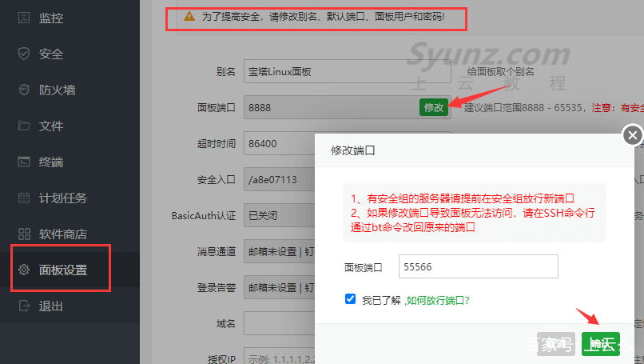Close the 修改端口 dialog
644x364 pixels.
[x=633, y=135]
